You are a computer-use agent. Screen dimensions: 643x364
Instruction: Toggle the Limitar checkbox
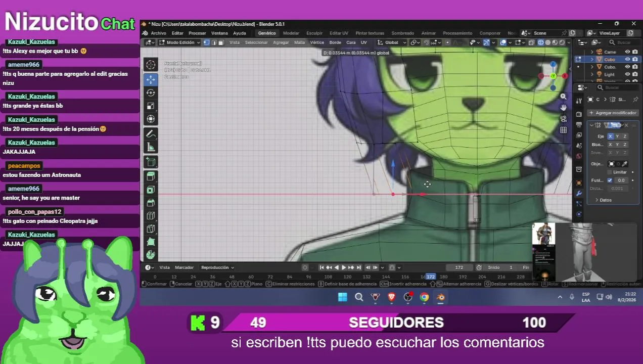point(610,172)
